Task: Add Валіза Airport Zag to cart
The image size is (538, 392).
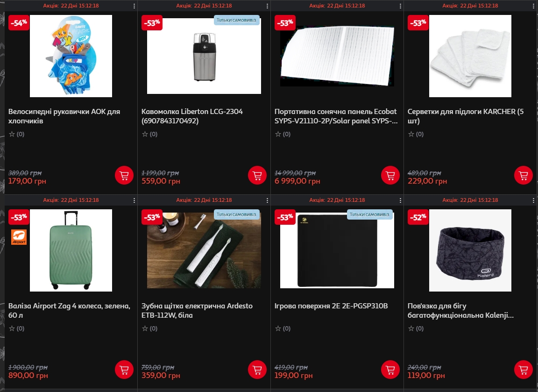Action: coord(124,370)
